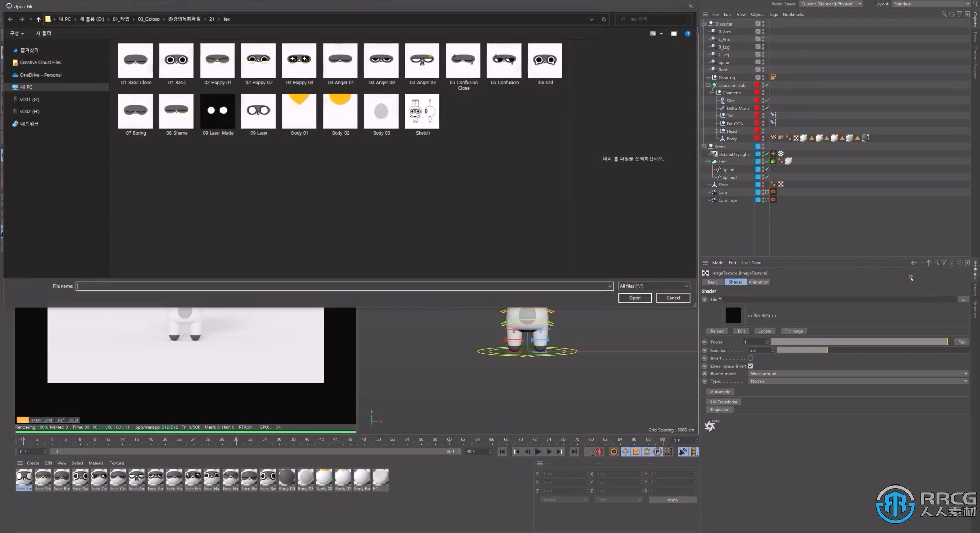
Task: Switch to the Animation tab in Attributes
Action: click(758, 282)
